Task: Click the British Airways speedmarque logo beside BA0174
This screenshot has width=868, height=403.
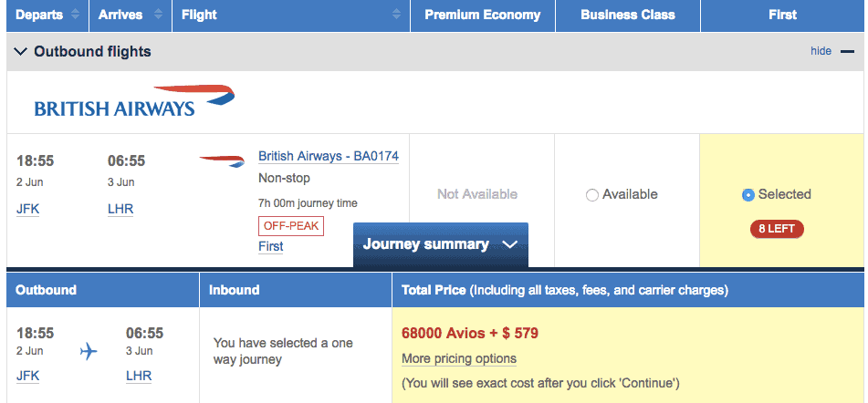Action: (222, 161)
